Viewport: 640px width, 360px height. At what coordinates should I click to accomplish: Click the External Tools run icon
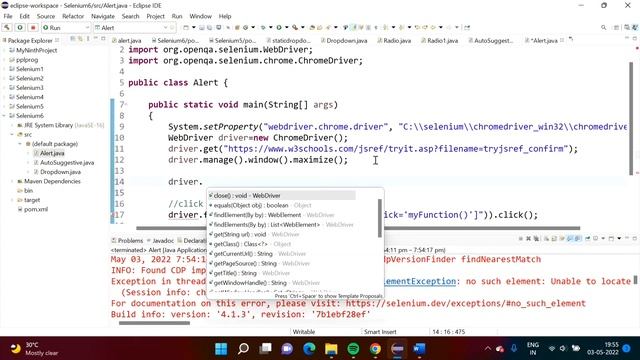click(295, 28)
